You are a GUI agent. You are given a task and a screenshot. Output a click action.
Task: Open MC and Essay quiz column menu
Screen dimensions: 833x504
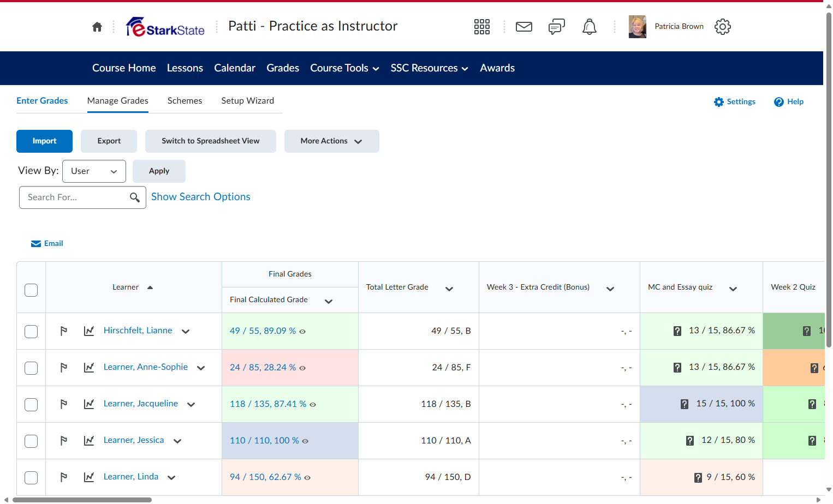click(733, 289)
